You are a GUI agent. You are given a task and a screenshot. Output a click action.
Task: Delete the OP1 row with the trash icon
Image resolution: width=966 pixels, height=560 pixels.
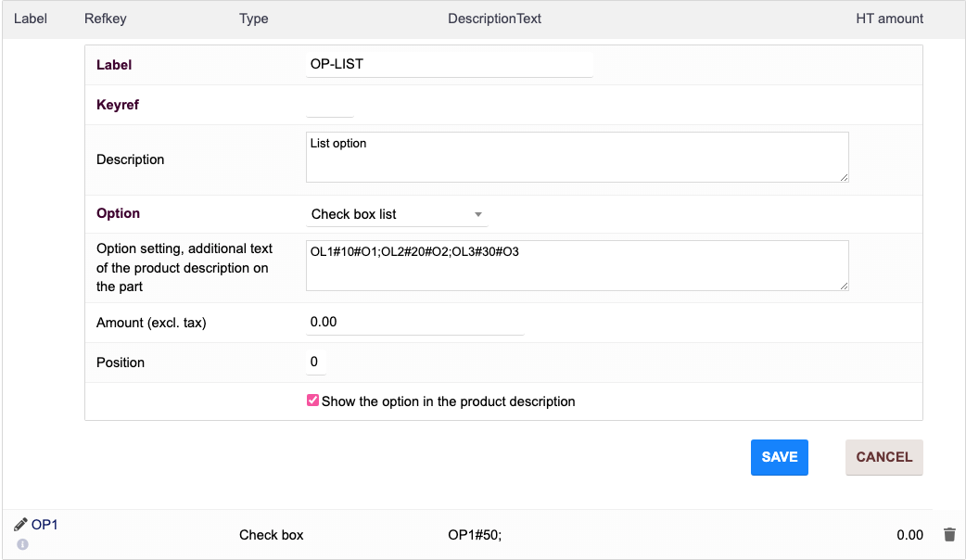click(x=949, y=535)
